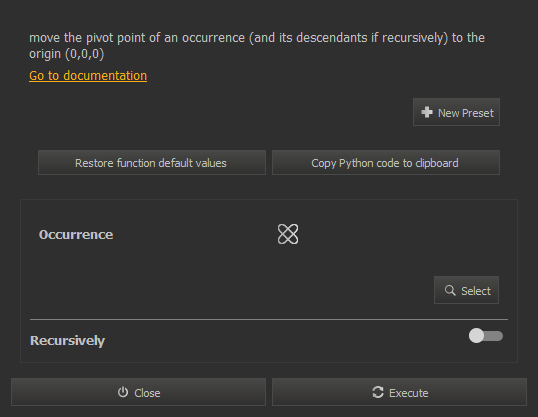Click the magnifier icon beside Select
The height and width of the screenshot is (417, 538).
tap(450, 290)
